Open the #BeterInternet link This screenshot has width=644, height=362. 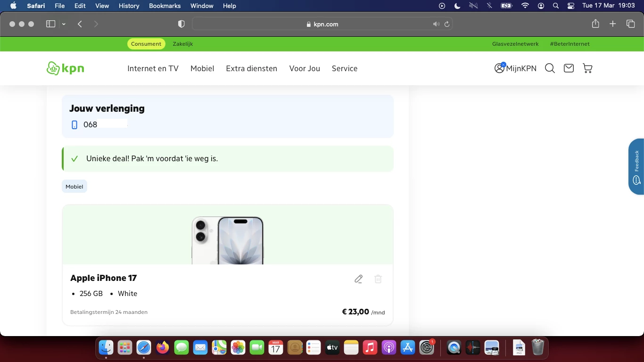[570, 44]
